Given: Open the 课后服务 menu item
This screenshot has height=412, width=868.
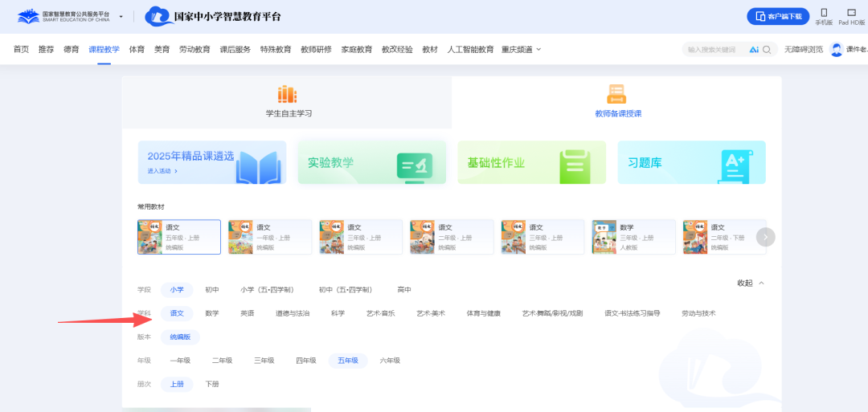Looking at the screenshot, I should (x=235, y=49).
